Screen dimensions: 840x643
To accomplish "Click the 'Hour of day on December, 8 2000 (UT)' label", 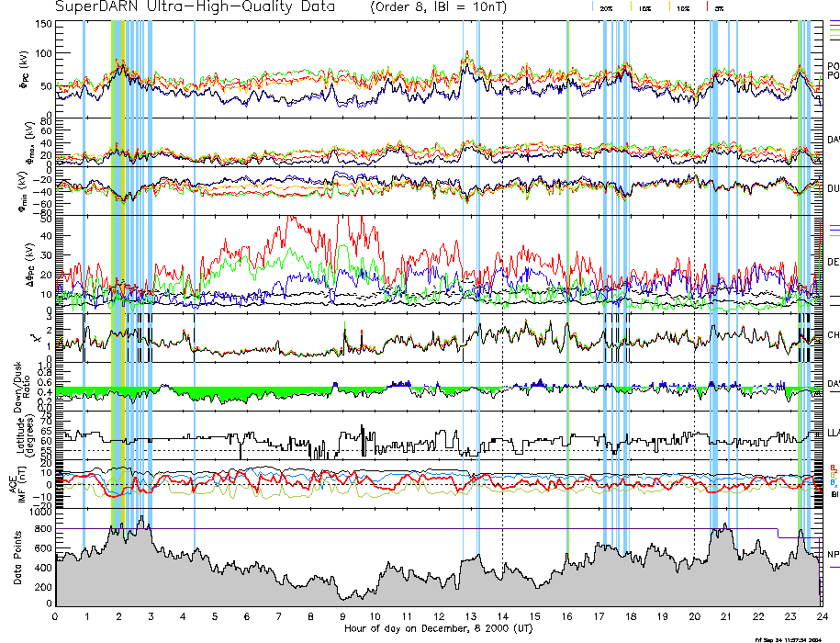I will coord(438,628).
